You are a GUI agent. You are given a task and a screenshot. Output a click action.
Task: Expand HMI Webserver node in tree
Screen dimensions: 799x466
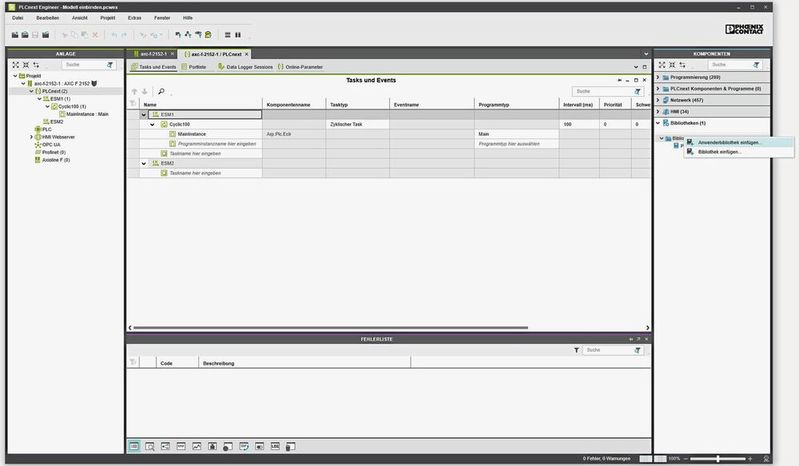coord(32,136)
